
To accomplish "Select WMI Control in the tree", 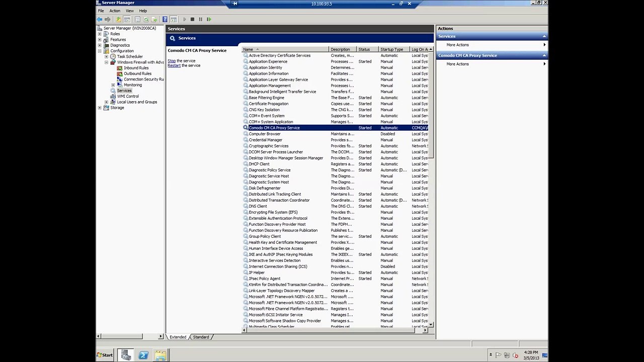I will pyautogui.click(x=128, y=96).
